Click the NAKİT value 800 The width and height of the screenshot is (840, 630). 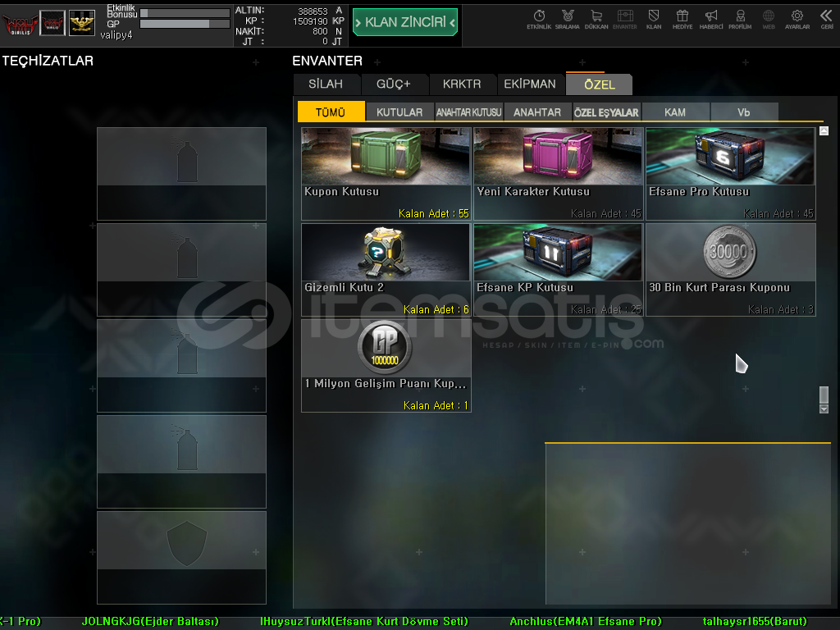coord(321,32)
